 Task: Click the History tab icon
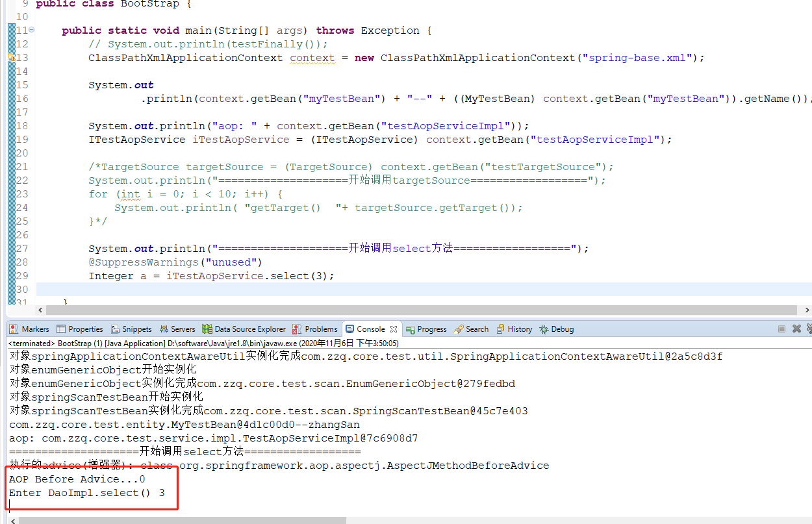(x=500, y=329)
